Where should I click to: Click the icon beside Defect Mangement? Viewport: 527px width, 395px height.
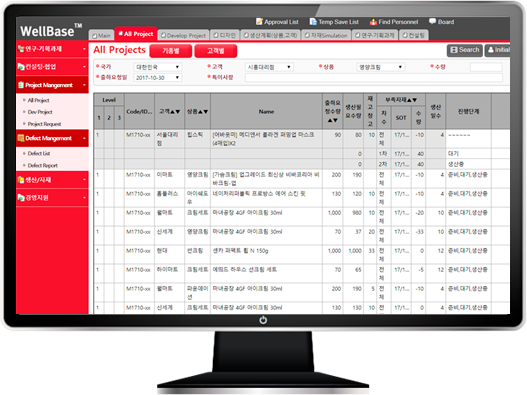[x=21, y=138]
